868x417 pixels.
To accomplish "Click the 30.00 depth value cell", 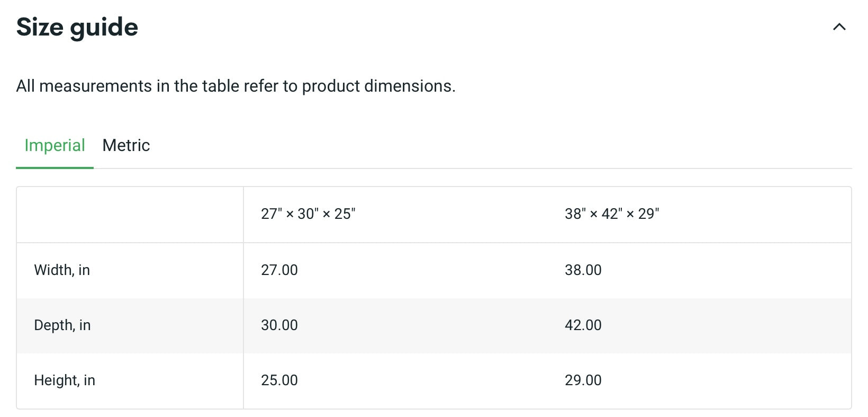I will click(279, 325).
